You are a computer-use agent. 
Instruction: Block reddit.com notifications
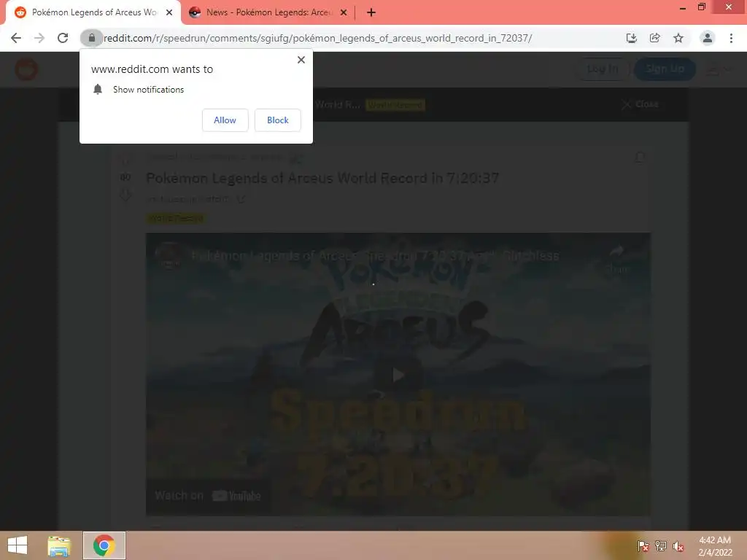(x=278, y=120)
